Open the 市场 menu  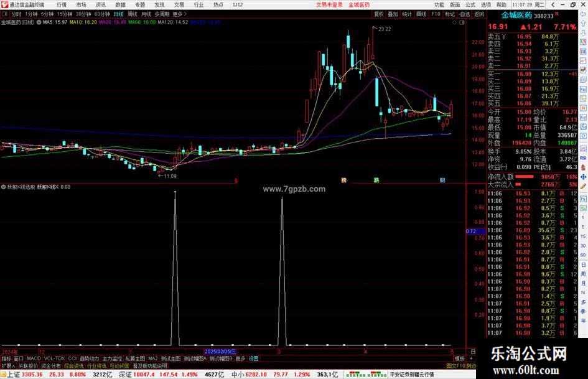pyautogui.click(x=81, y=5)
